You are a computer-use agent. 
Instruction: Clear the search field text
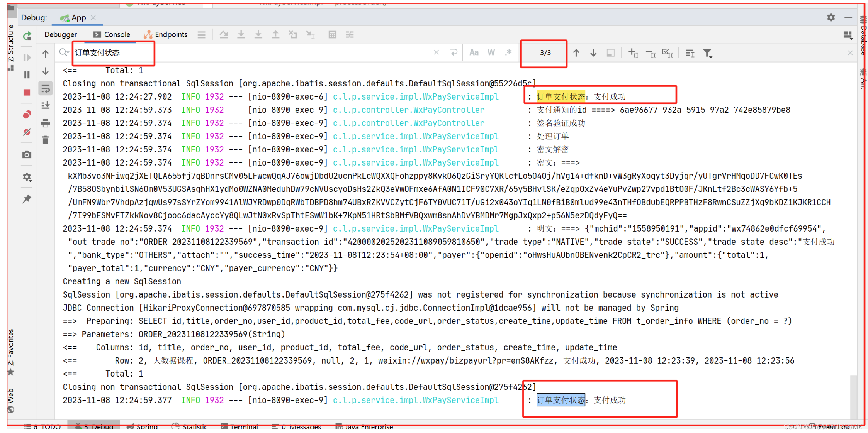[437, 52]
